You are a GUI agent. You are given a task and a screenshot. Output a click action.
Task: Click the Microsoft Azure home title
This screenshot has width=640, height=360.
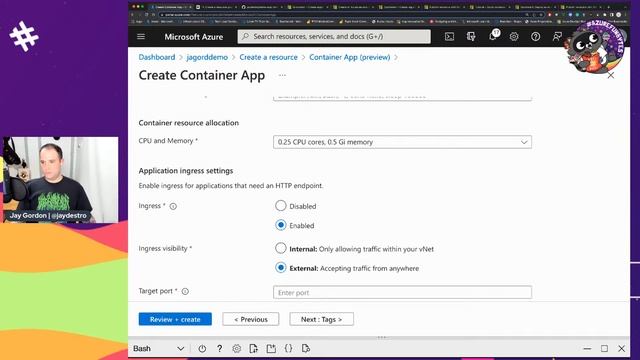[x=194, y=37]
